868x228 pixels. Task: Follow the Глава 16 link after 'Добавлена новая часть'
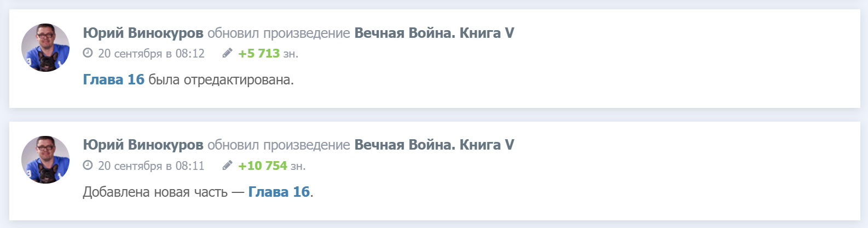pyautogui.click(x=279, y=192)
